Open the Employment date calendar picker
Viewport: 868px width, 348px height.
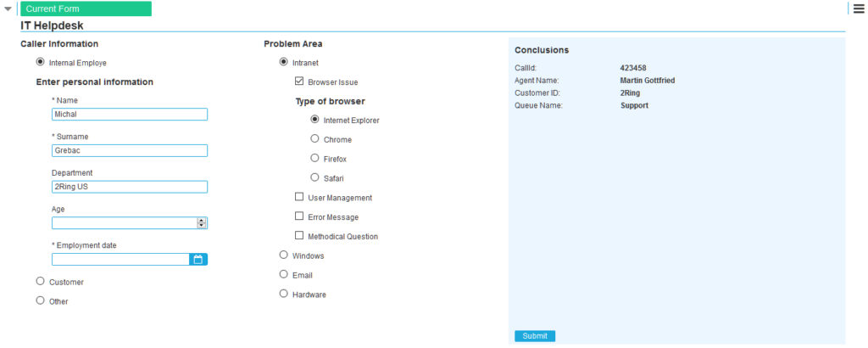[x=198, y=260]
